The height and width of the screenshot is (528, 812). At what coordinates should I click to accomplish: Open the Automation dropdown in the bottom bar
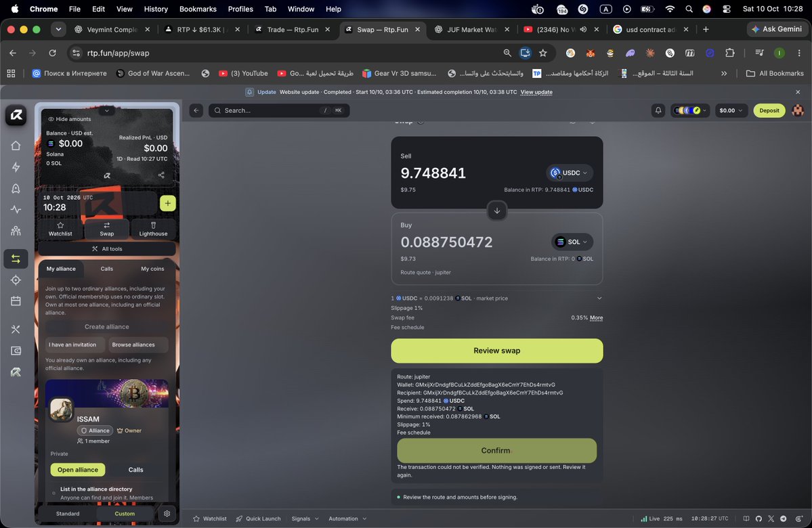coord(347,519)
